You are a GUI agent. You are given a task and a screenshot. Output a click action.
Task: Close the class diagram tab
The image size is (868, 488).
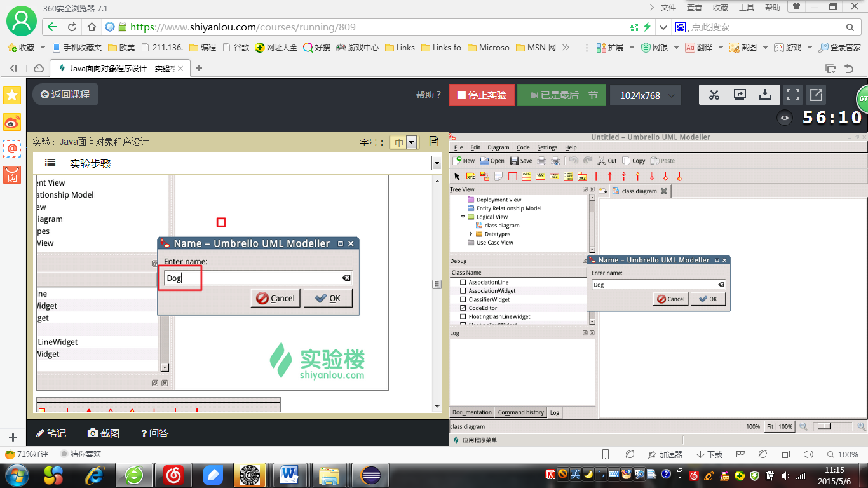tap(664, 191)
